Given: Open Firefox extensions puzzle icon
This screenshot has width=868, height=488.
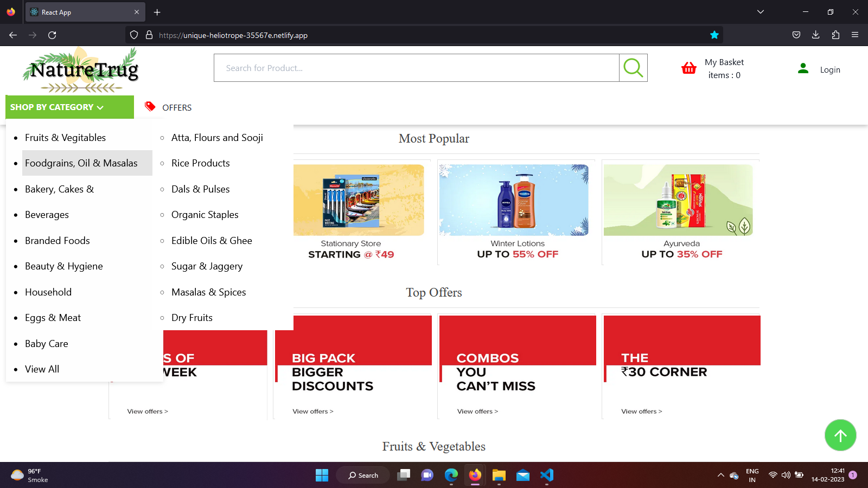Looking at the screenshot, I should tap(835, 35).
